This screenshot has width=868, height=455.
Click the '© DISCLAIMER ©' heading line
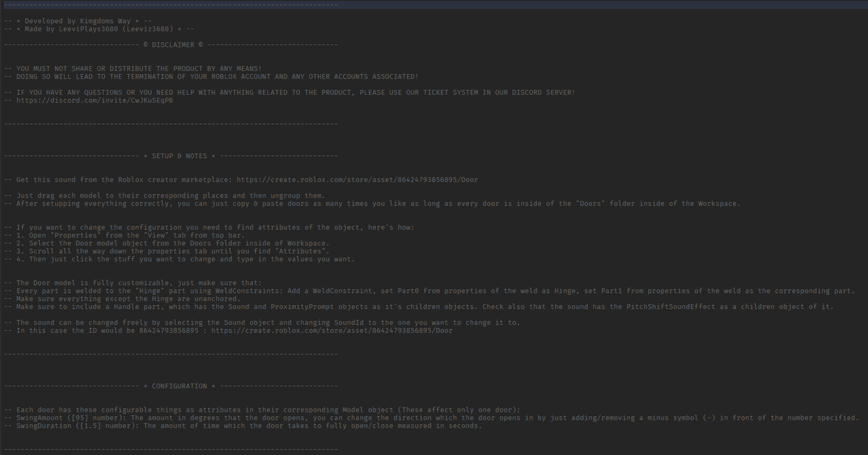tap(171, 45)
